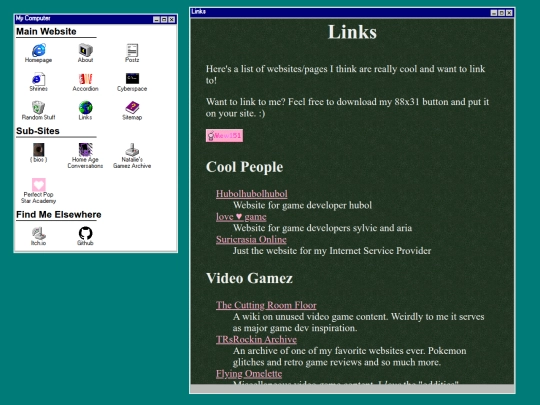The height and width of the screenshot is (405, 540).
Task: Open the Links globe icon
Action: tap(85, 107)
